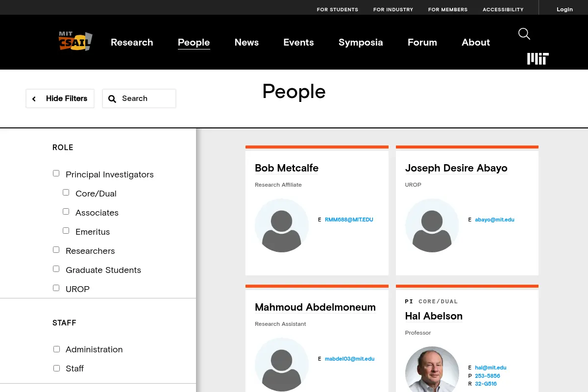Open the Events menu item
588x392 pixels.
[298, 42]
